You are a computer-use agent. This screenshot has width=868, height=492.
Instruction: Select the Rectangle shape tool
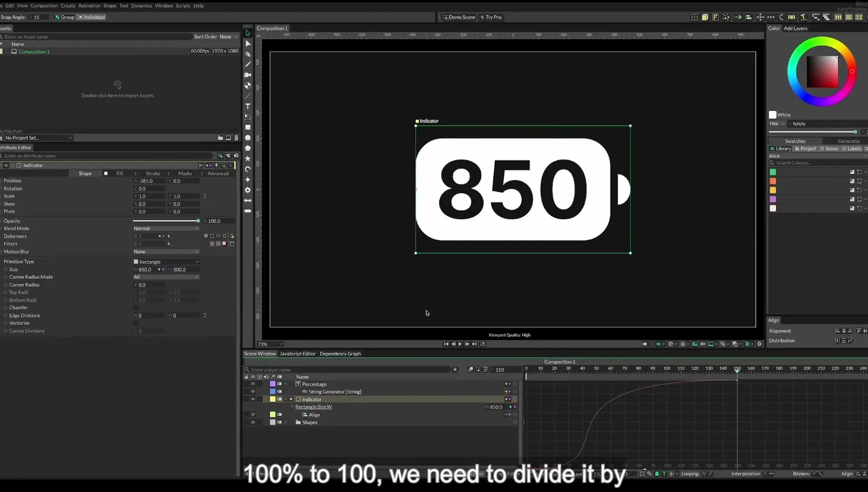(x=248, y=128)
